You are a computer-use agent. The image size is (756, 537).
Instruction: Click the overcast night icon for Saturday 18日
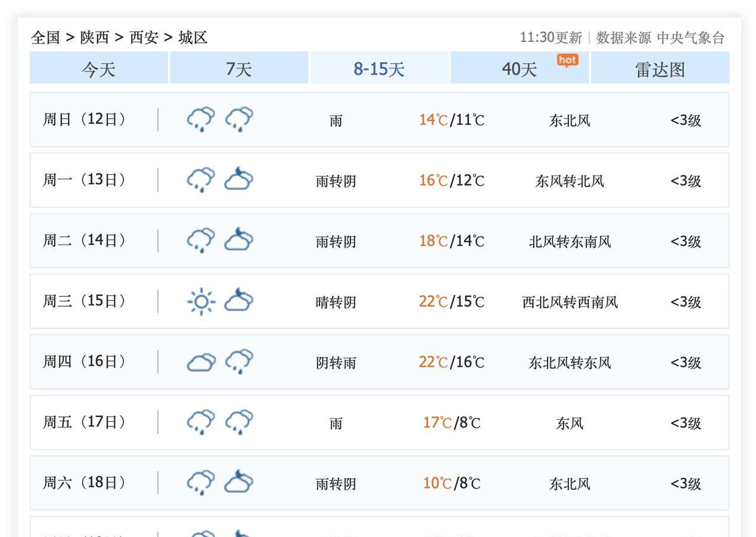pyautogui.click(x=239, y=483)
